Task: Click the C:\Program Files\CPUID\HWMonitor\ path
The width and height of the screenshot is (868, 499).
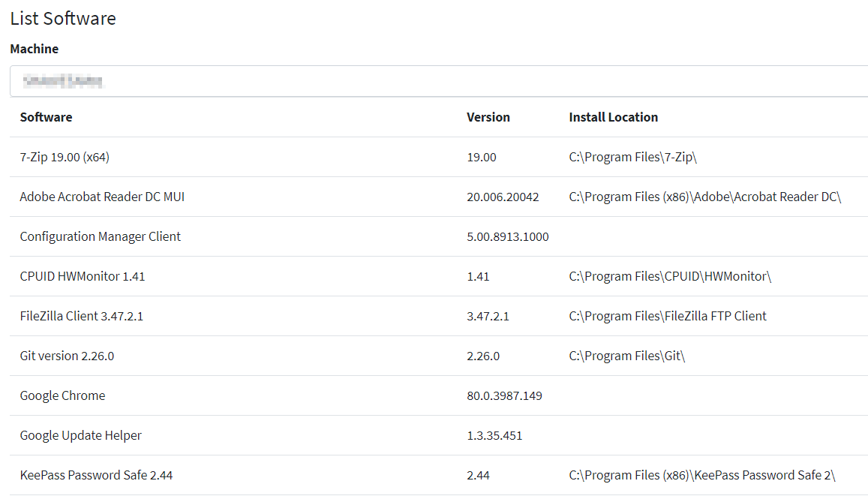Action: click(670, 276)
